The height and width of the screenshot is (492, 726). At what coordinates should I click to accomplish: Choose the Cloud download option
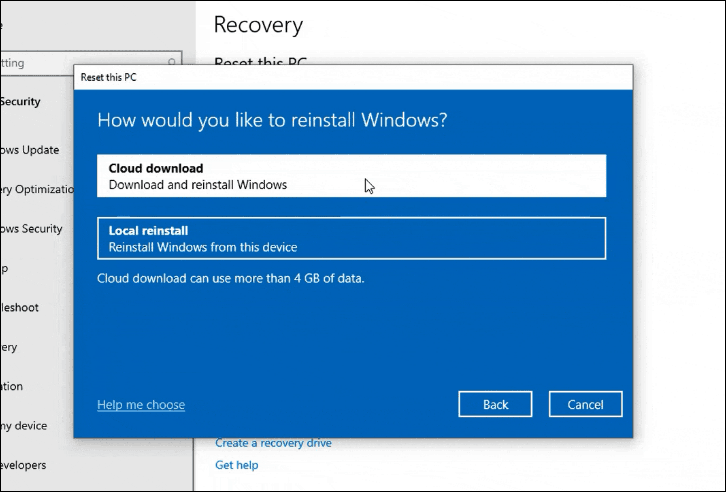[351, 176]
